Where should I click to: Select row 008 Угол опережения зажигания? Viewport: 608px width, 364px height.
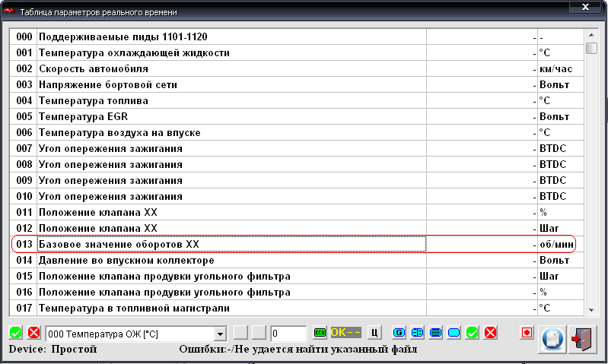click(x=297, y=164)
